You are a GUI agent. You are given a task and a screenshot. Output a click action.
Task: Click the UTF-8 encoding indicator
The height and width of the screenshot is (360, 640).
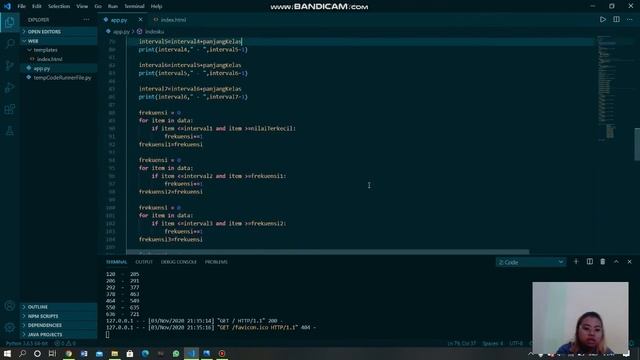pyautogui.click(x=516, y=344)
